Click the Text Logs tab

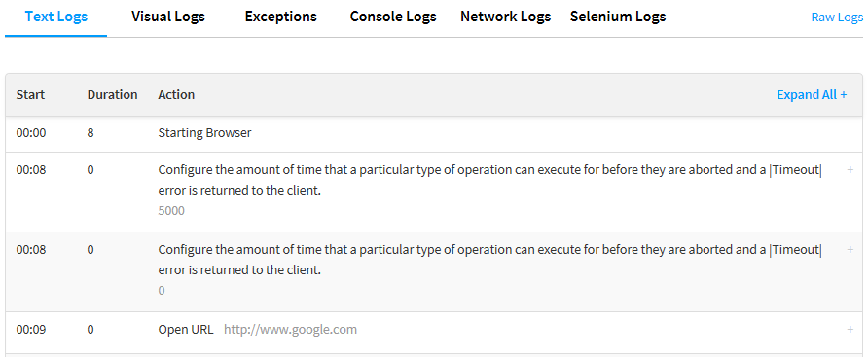pyautogui.click(x=55, y=17)
